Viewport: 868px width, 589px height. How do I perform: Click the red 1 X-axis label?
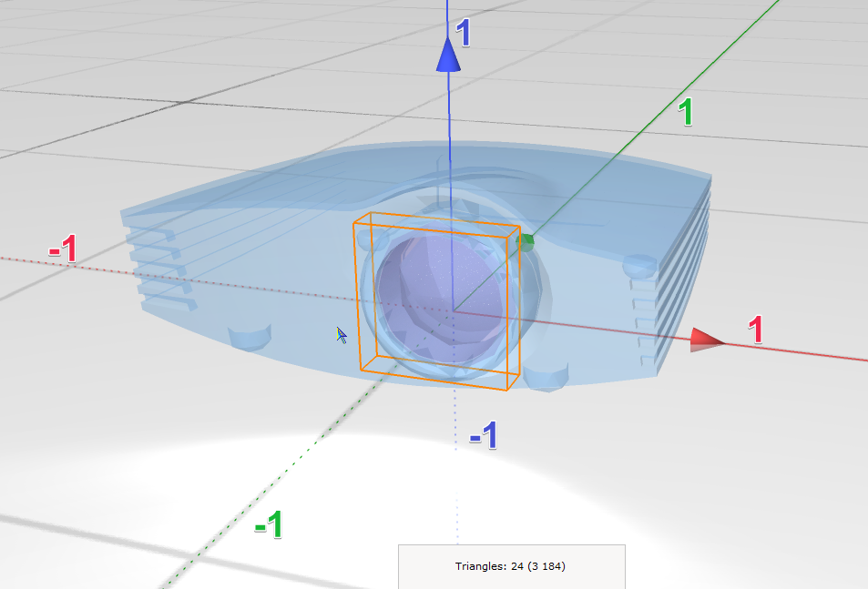pos(756,330)
